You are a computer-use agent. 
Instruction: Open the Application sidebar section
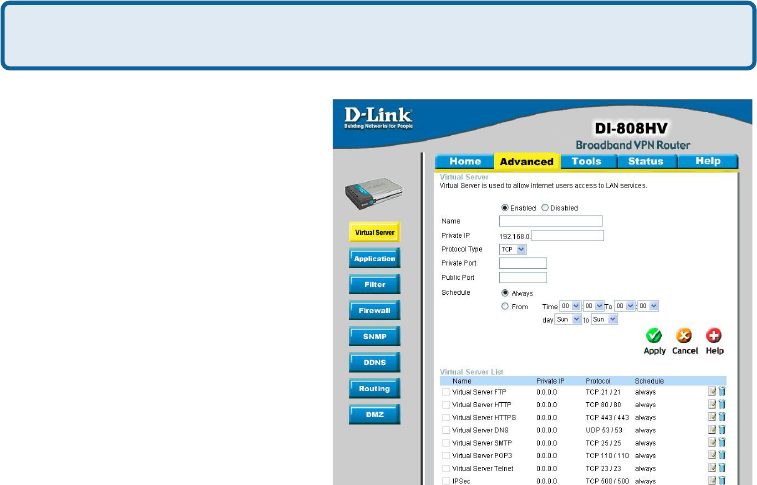click(374, 258)
